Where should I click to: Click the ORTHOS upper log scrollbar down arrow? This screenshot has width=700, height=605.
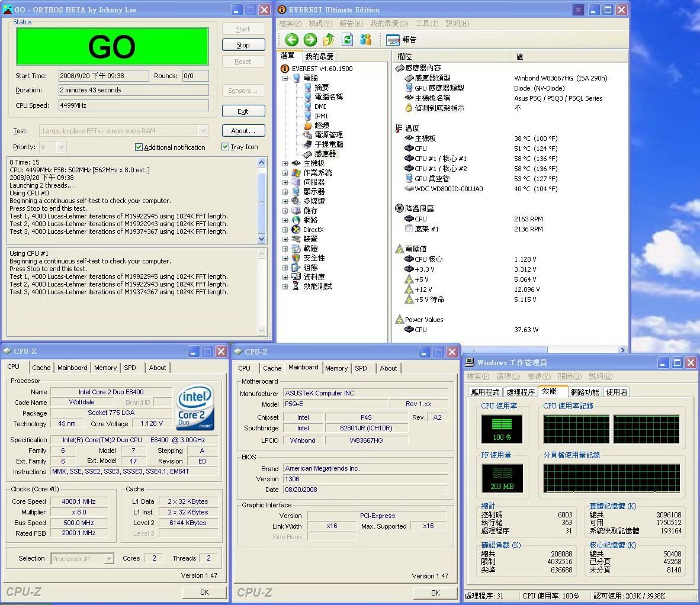click(262, 239)
